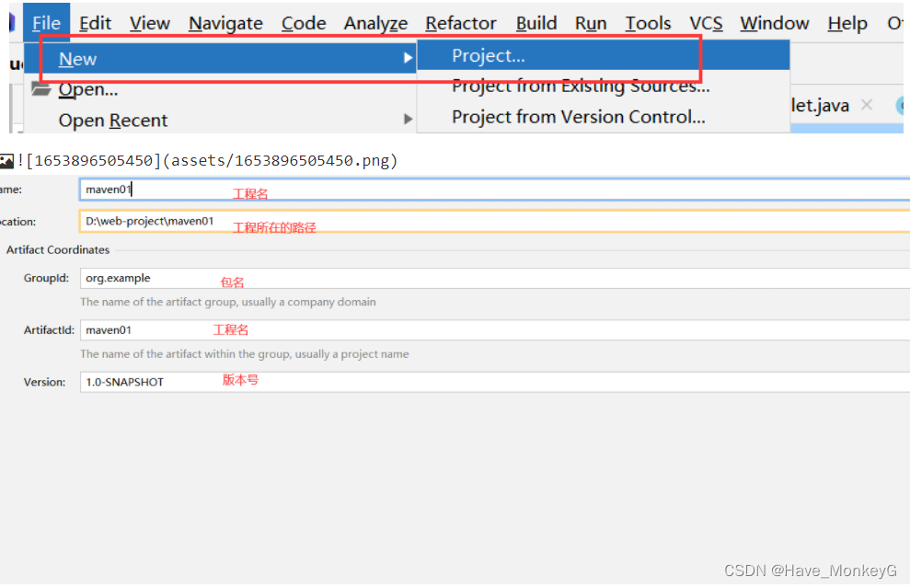
Task: Open the Refactor menu
Action: click(461, 23)
